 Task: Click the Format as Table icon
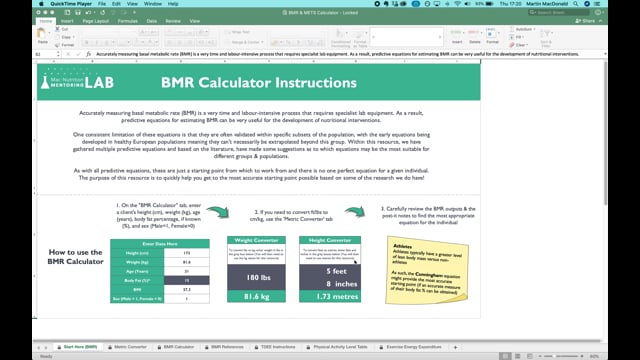coord(360,38)
